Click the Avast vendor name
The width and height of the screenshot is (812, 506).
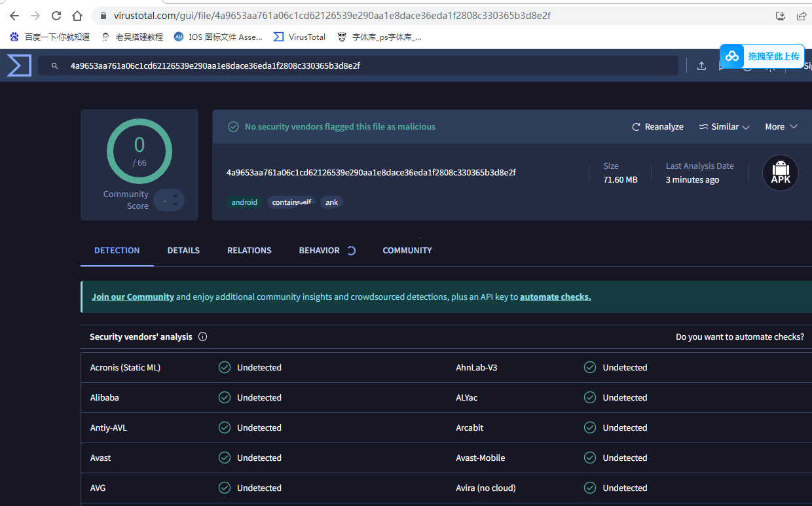point(101,458)
